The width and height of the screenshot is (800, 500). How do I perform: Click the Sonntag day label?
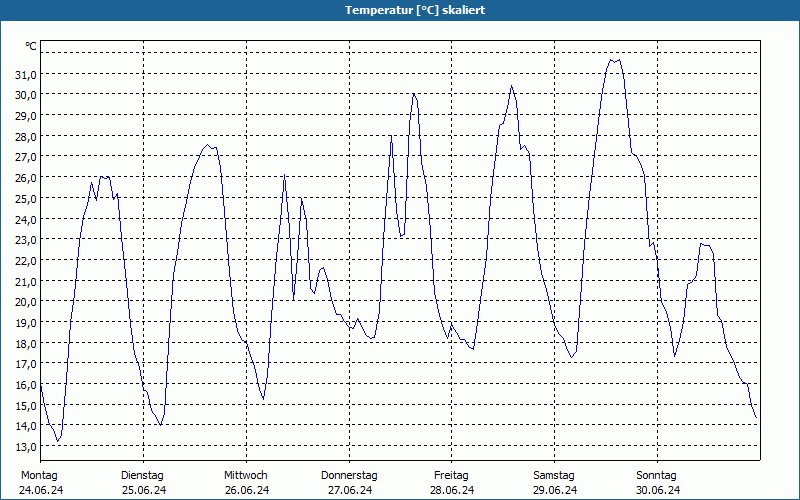pyautogui.click(x=656, y=476)
